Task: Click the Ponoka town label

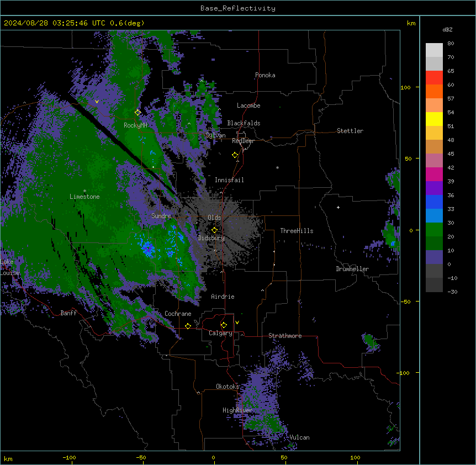Action: (x=265, y=75)
